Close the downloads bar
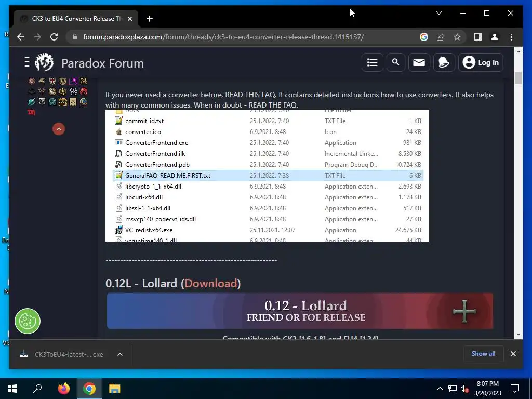 coord(513,354)
